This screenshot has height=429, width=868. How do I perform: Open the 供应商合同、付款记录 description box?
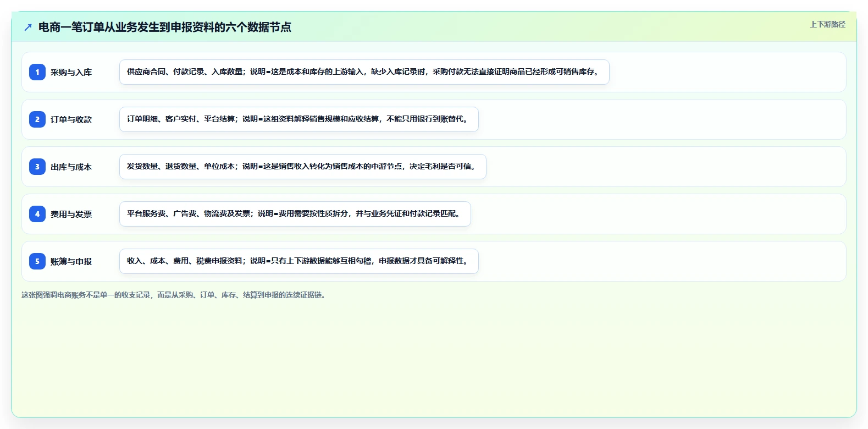(364, 72)
